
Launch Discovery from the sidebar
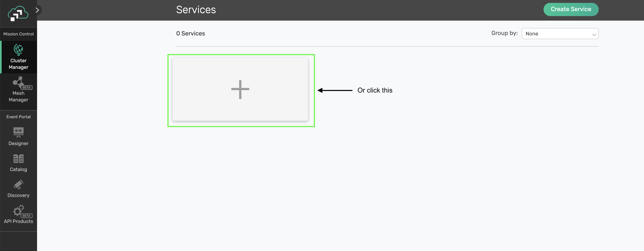click(x=18, y=188)
